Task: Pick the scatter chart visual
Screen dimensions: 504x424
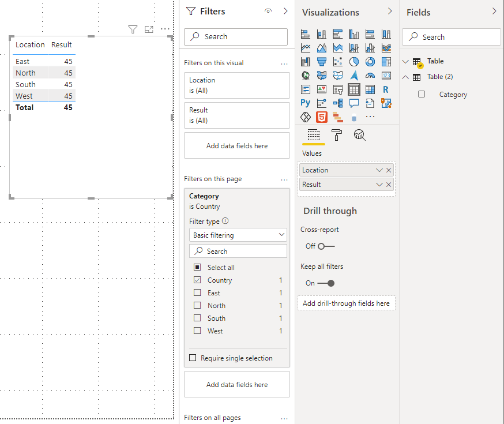Action: pyautogui.click(x=338, y=62)
